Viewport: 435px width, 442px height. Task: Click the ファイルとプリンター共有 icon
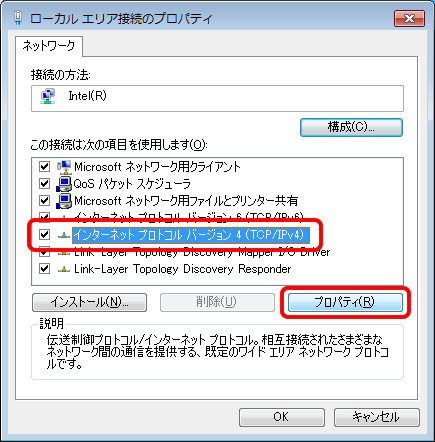point(64,201)
